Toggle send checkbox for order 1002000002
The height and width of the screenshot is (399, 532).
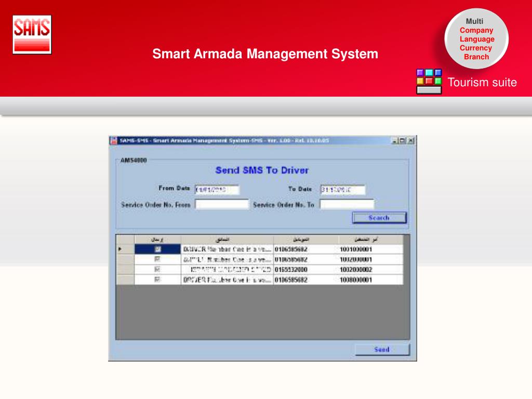pyautogui.click(x=157, y=270)
